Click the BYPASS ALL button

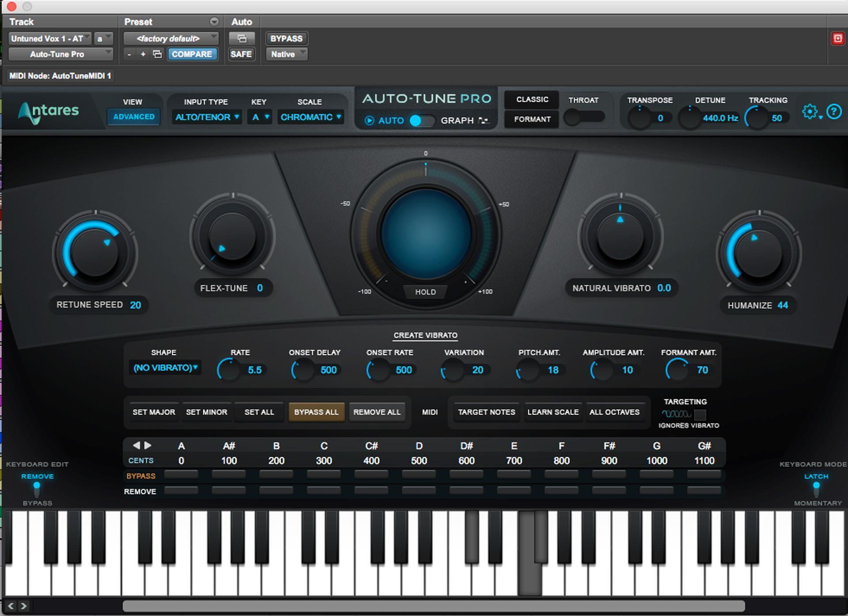point(316,412)
